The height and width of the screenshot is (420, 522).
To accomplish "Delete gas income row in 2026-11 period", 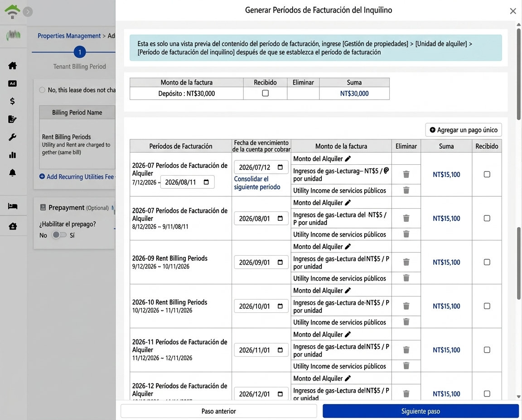I will (406, 350).
